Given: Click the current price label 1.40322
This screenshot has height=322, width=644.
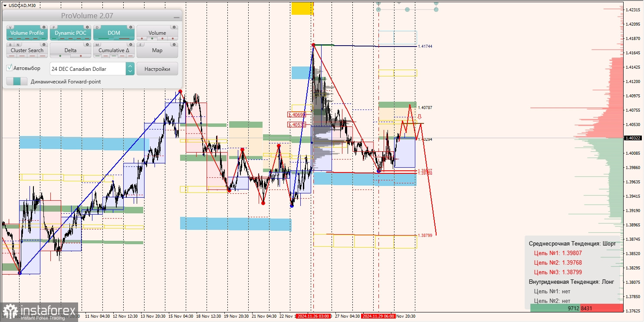Looking at the screenshot, I should pyautogui.click(x=633, y=138).
